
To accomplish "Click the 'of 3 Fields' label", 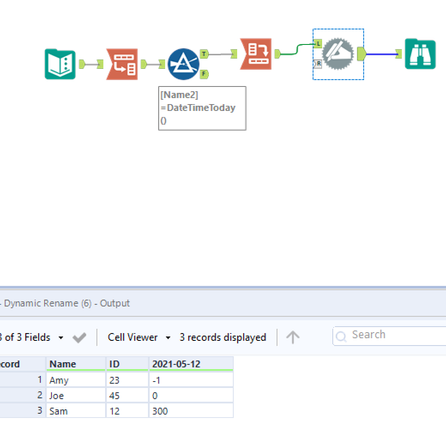I will pyautogui.click(x=27, y=337).
